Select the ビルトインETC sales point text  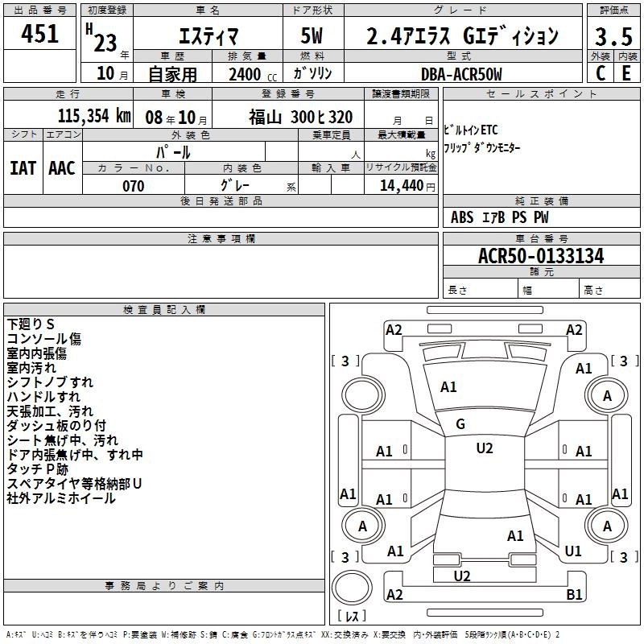[471, 130]
